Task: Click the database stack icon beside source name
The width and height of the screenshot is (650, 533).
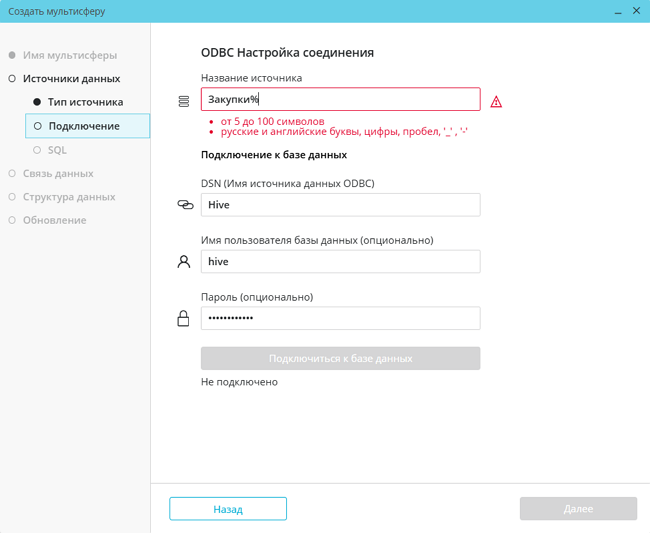Action: (184, 102)
